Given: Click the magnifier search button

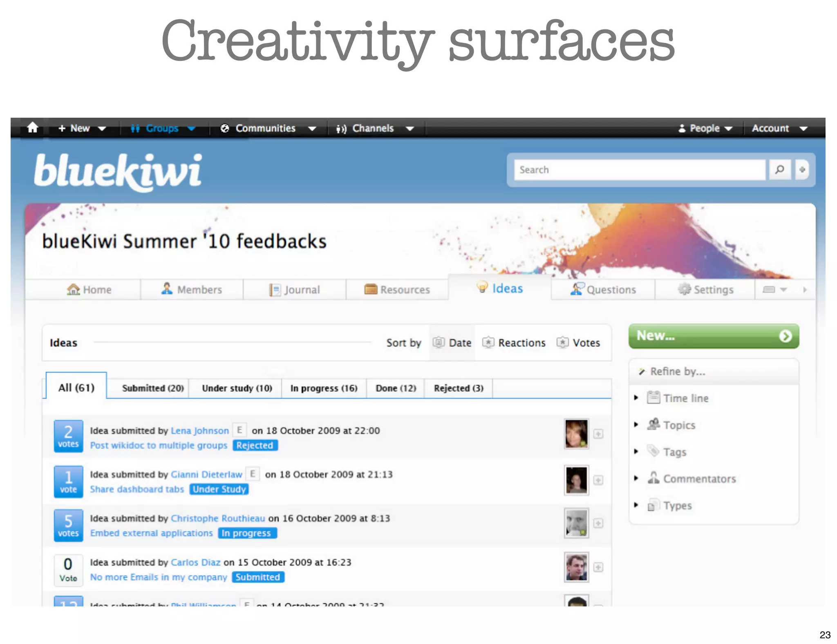Looking at the screenshot, I should click(x=780, y=170).
